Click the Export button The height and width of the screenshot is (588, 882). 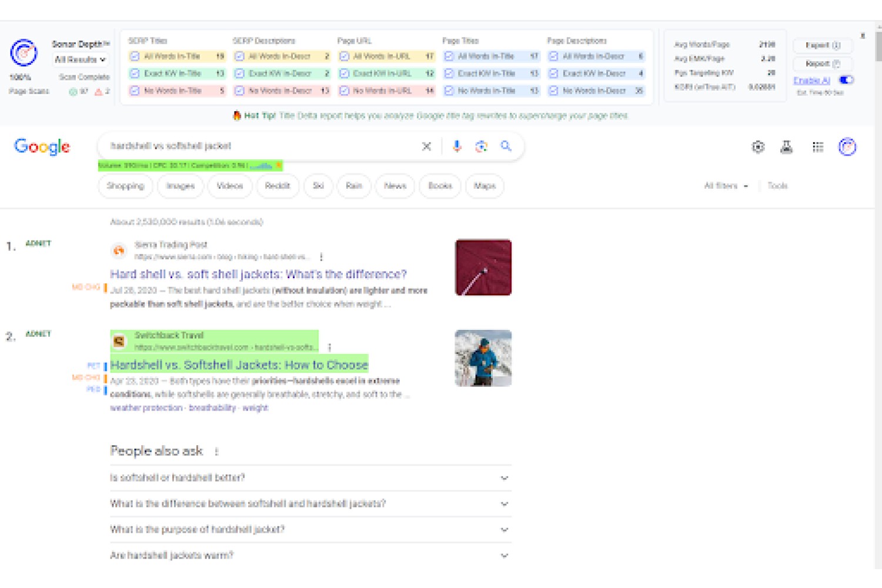823,45
